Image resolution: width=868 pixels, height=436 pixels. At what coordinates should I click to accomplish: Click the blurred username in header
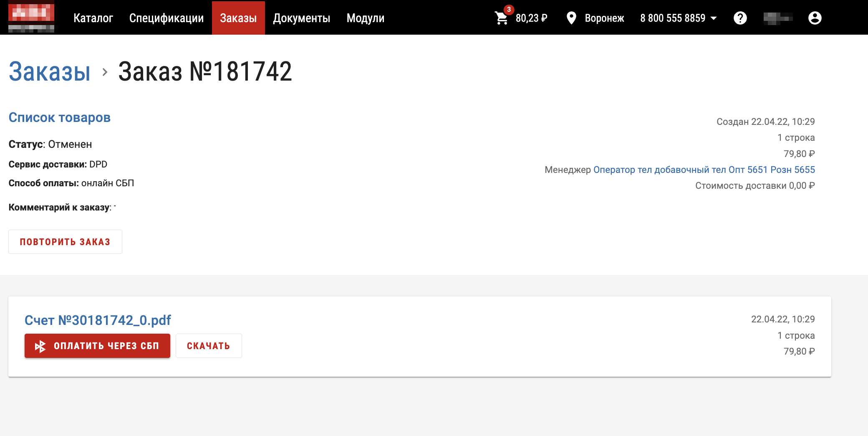pos(778,18)
